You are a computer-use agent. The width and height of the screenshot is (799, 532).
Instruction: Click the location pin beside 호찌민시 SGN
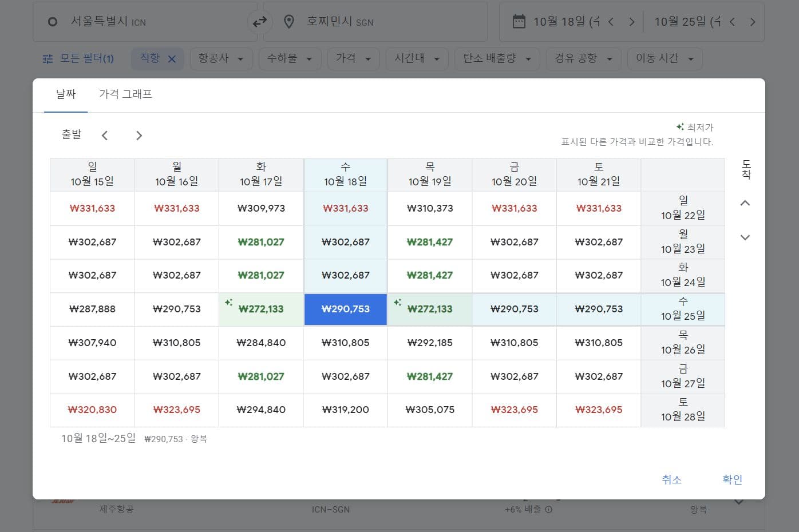click(x=289, y=21)
